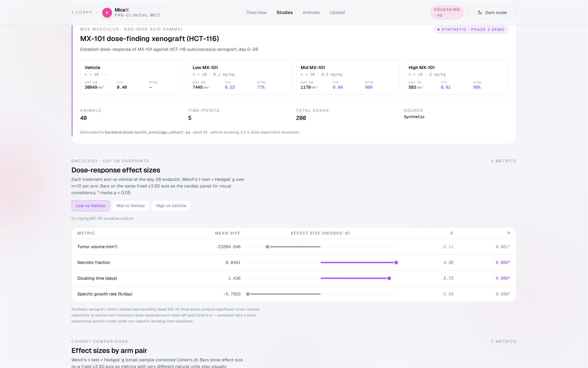The width and height of the screenshot is (588, 368).
Task: Select the Low vs Vehicle comparison
Action: point(91,206)
